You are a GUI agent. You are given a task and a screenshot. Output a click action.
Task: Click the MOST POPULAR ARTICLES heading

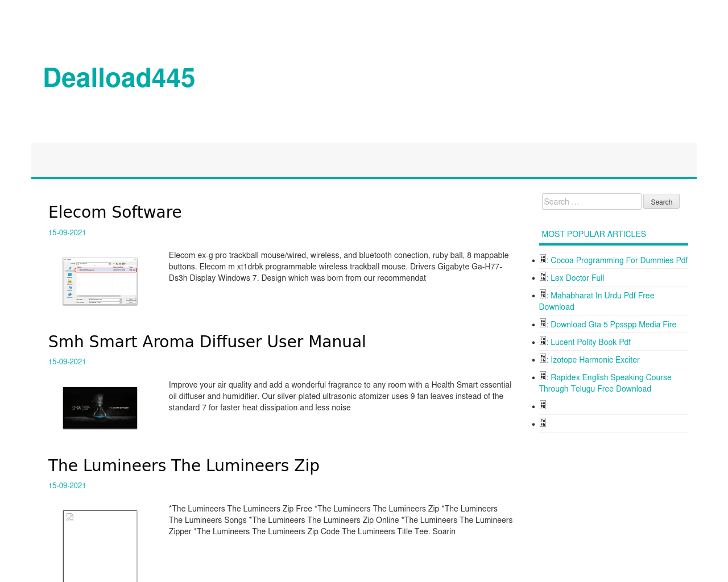[594, 234]
